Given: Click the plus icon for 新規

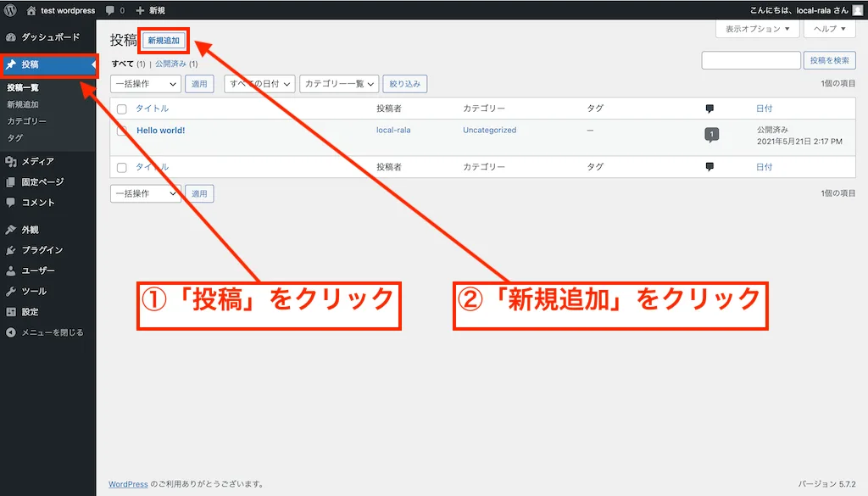Looking at the screenshot, I should tap(140, 10).
